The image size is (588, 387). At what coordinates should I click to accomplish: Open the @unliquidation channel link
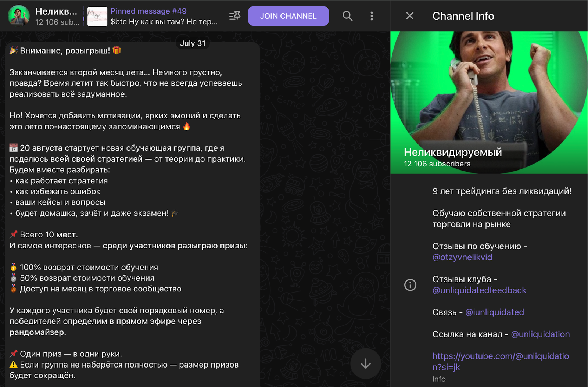[x=540, y=334]
